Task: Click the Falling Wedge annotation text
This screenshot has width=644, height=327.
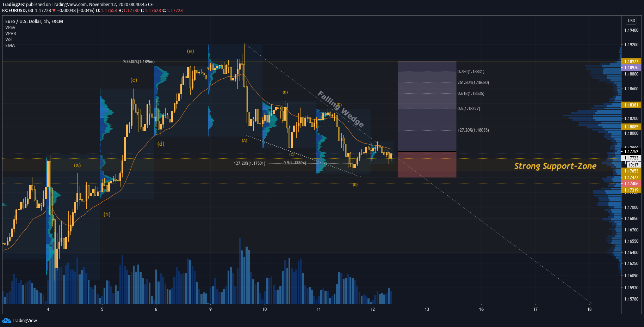Action: pos(341,109)
